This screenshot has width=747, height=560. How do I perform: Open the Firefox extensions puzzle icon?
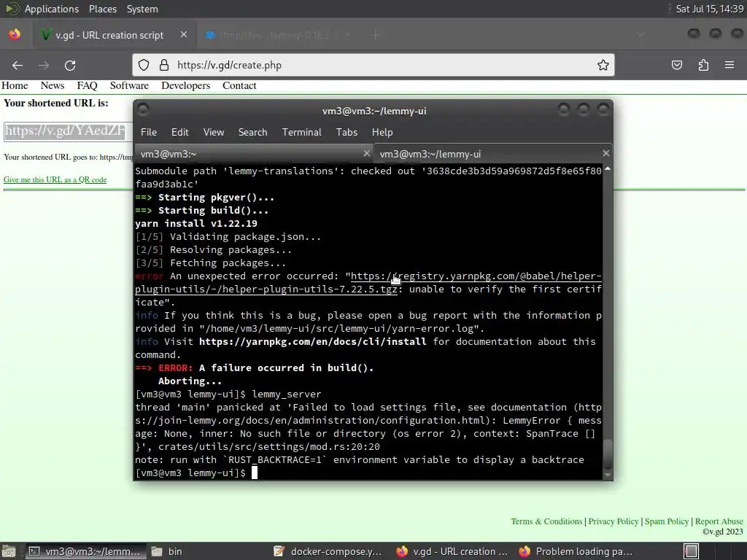(x=703, y=65)
